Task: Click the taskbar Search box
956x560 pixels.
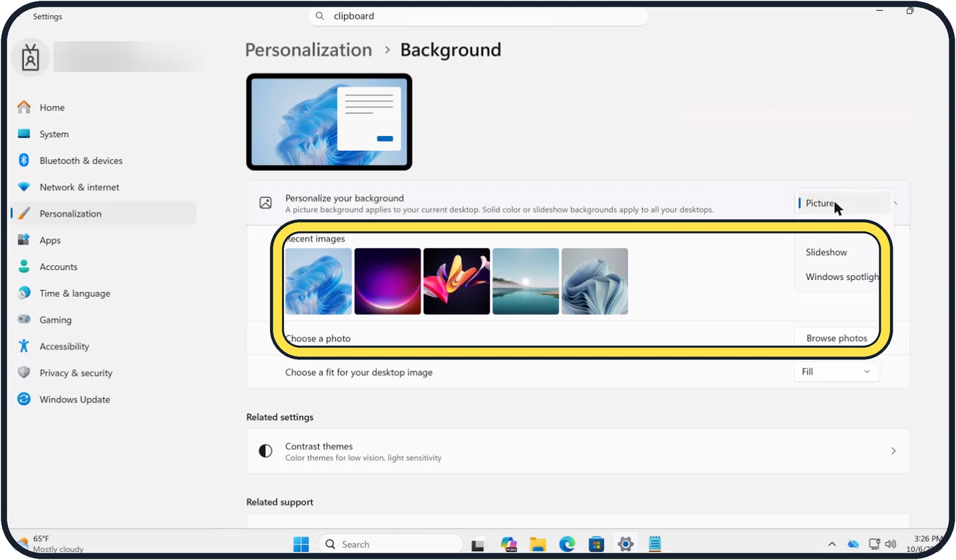Action: coord(391,544)
